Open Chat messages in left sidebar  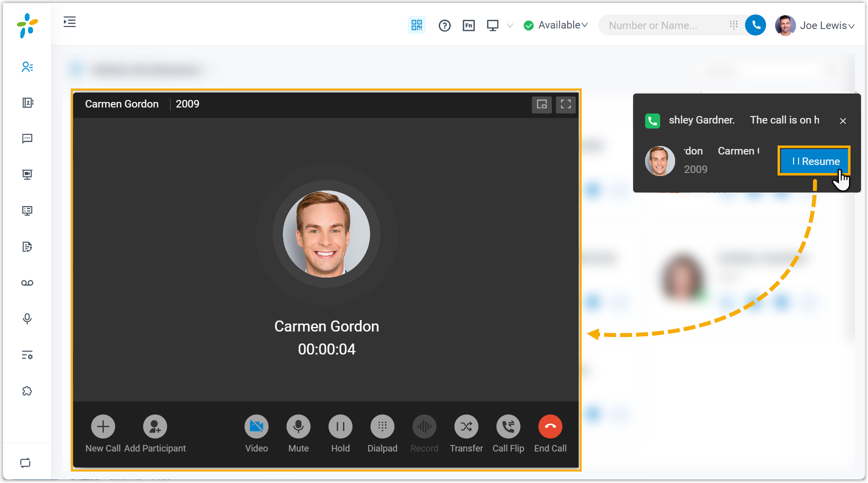click(27, 138)
